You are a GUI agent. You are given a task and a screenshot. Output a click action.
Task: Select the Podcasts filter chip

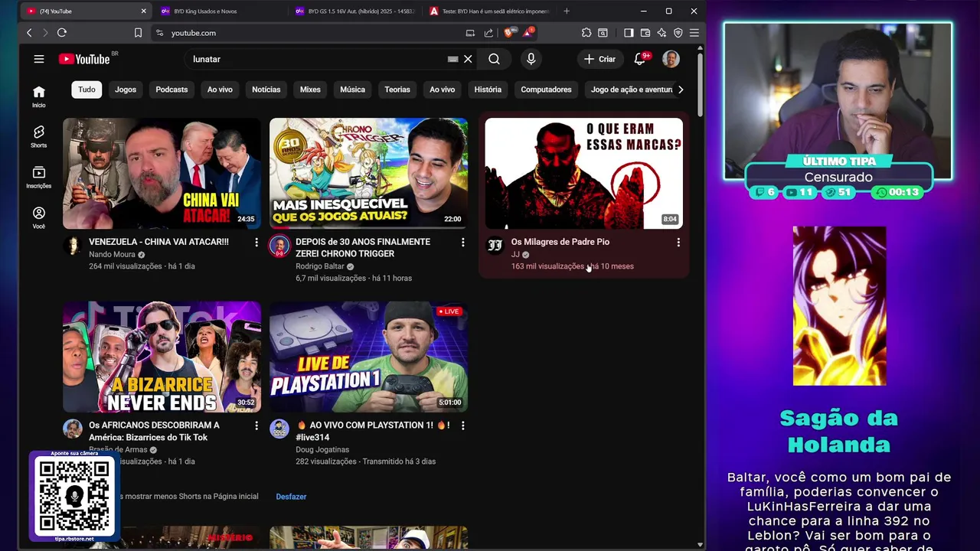[x=171, y=90]
